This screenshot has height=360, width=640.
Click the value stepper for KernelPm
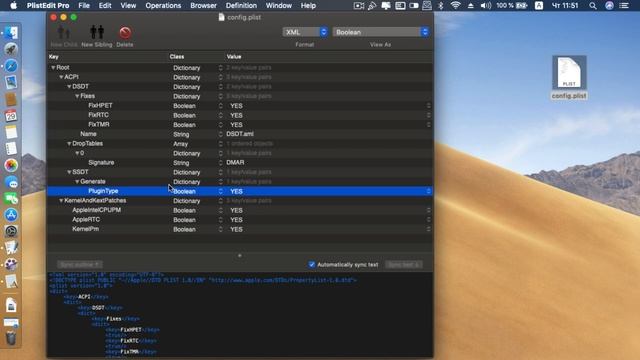coord(428,229)
